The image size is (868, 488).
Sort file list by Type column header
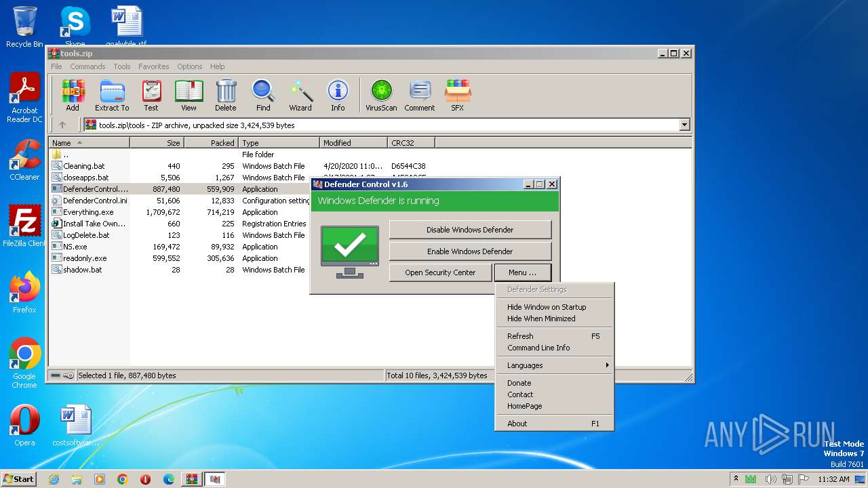coord(279,143)
